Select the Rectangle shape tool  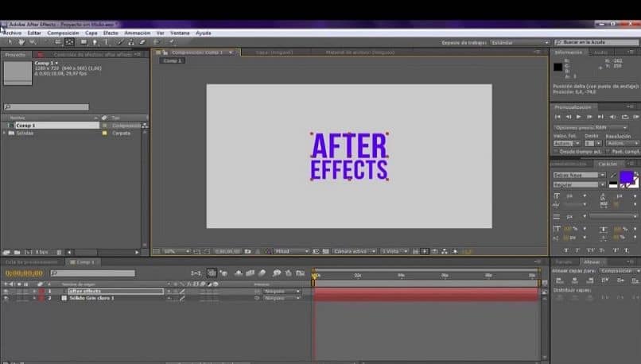click(84, 42)
